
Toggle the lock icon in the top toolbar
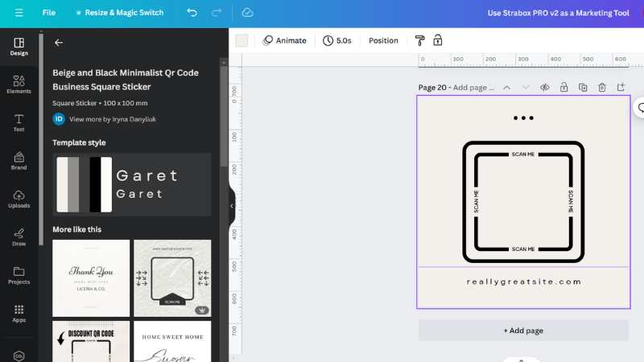coord(438,40)
